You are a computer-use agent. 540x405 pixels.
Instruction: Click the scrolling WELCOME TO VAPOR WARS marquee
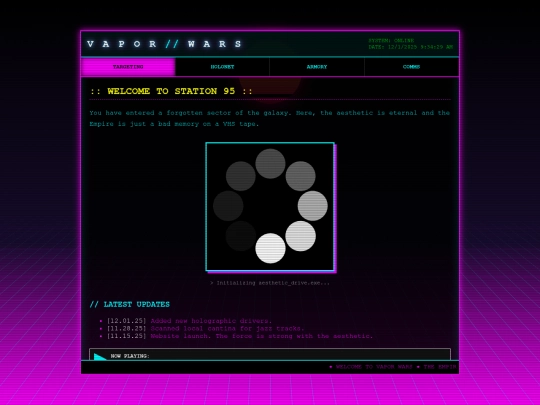click(x=394, y=367)
